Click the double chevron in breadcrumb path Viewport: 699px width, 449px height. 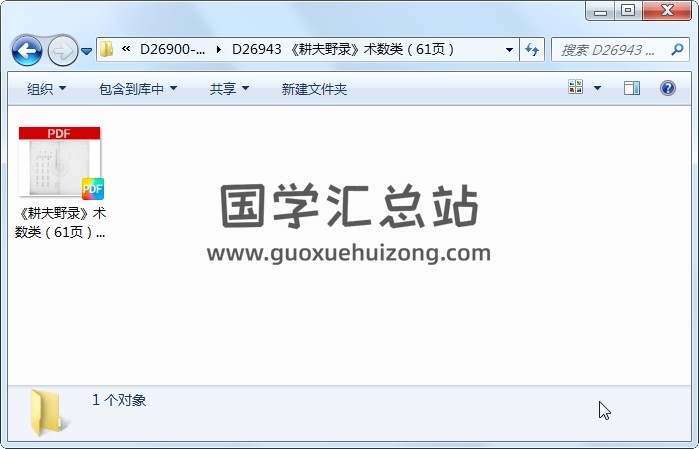(x=126, y=49)
